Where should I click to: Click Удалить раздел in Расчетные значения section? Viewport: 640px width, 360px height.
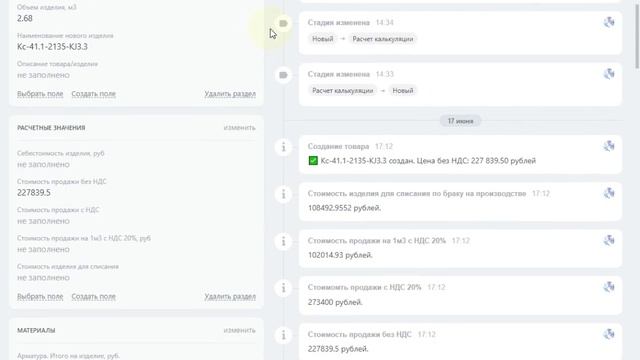click(230, 296)
